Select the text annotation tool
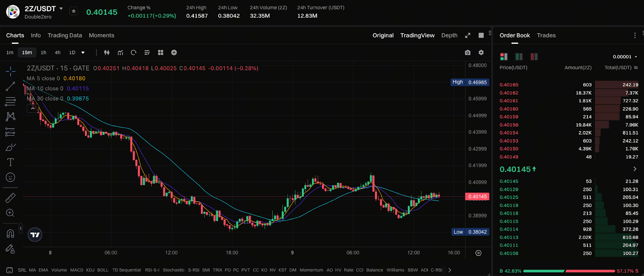The height and width of the screenshot is (276, 644). pos(10,162)
